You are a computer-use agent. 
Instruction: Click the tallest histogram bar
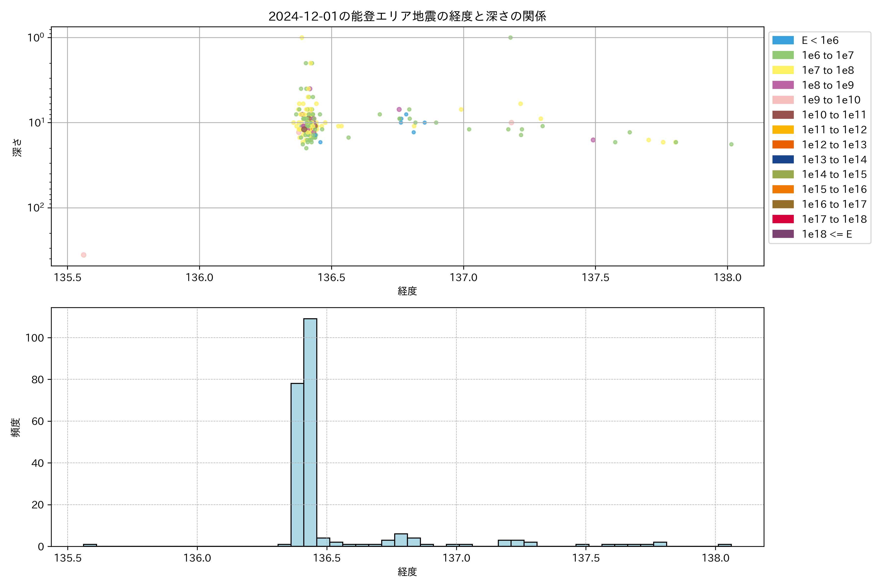[x=310, y=431]
